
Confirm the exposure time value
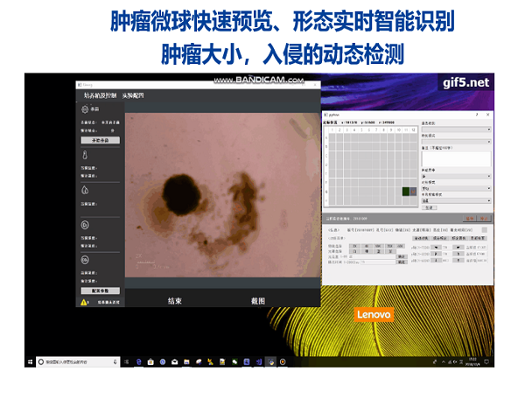(x=402, y=262)
